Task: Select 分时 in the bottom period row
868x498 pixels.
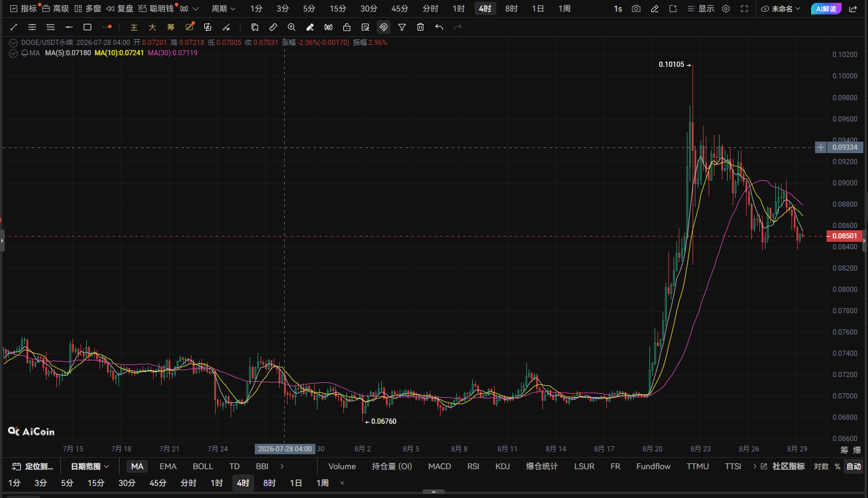Action: [189, 483]
